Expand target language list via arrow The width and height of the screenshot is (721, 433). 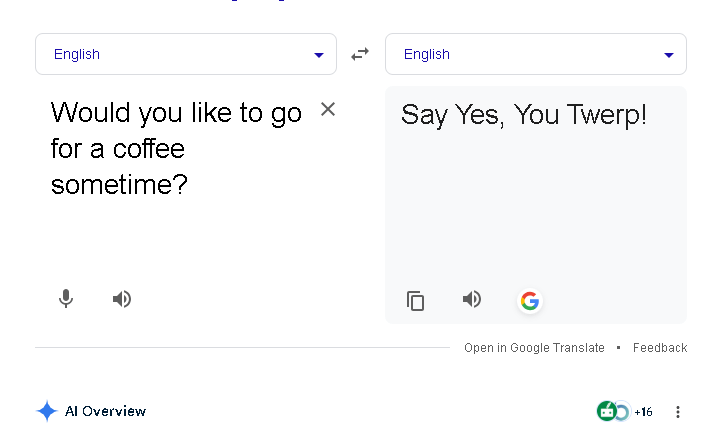coord(669,55)
